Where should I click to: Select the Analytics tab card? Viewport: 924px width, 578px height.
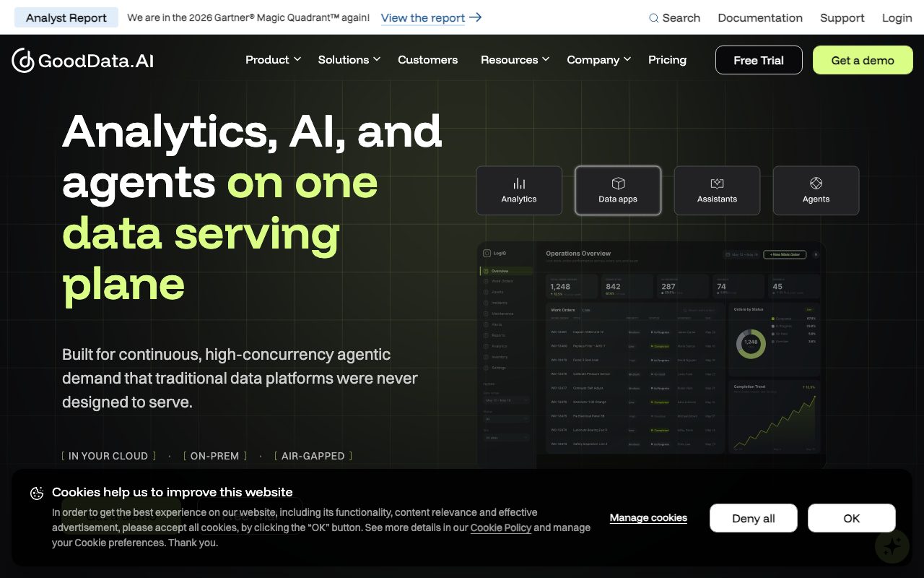(519, 191)
